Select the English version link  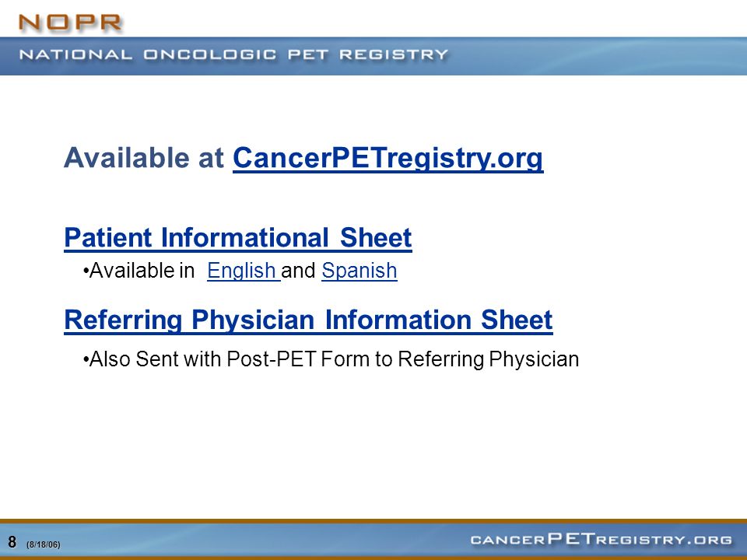pos(244,271)
